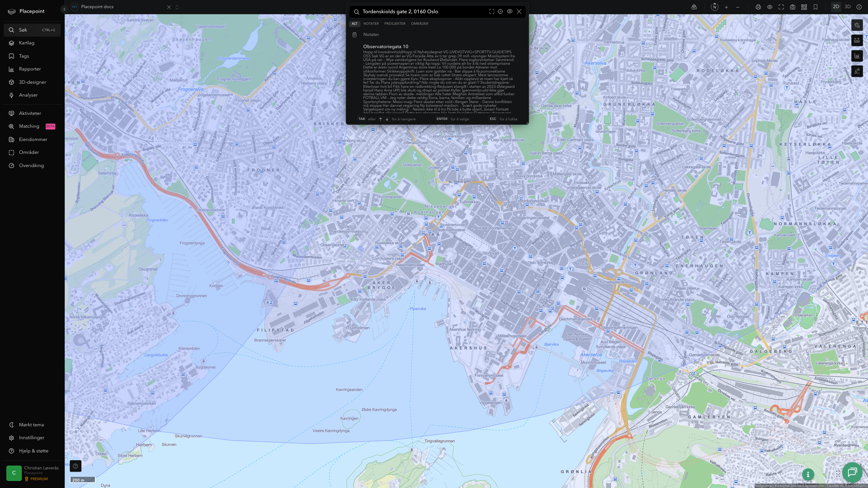Toggle the eye visibility icon in toolbar

(x=770, y=7)
